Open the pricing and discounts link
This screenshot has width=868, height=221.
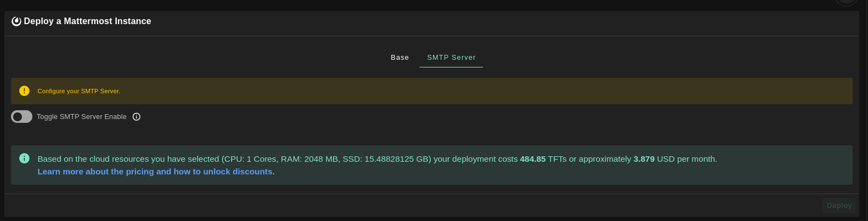click(156, 172)
